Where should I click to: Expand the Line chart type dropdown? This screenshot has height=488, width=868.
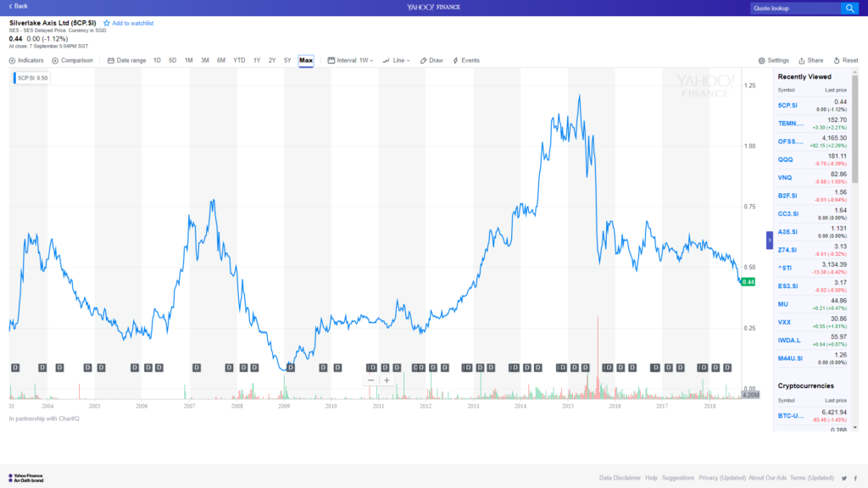tap(397, 60)
